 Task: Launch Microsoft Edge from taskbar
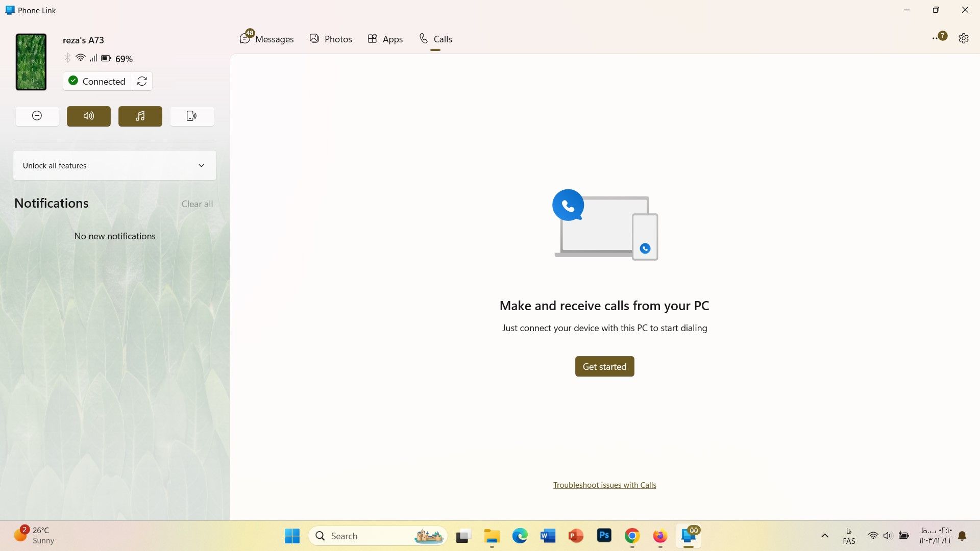coord(520,536)
